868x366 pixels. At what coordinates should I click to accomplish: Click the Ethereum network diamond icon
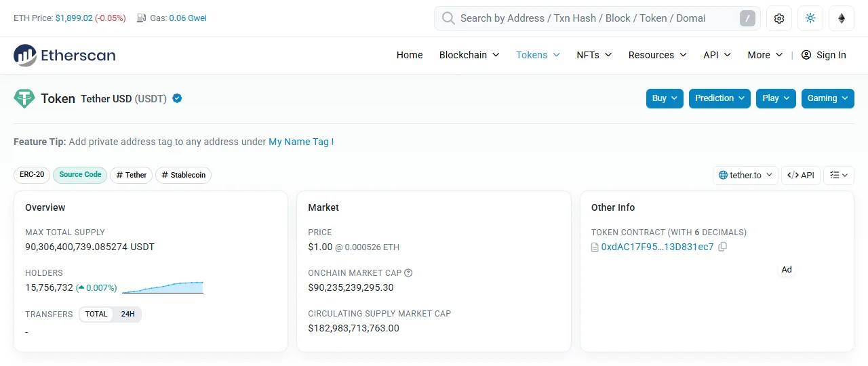click(842, 18)
